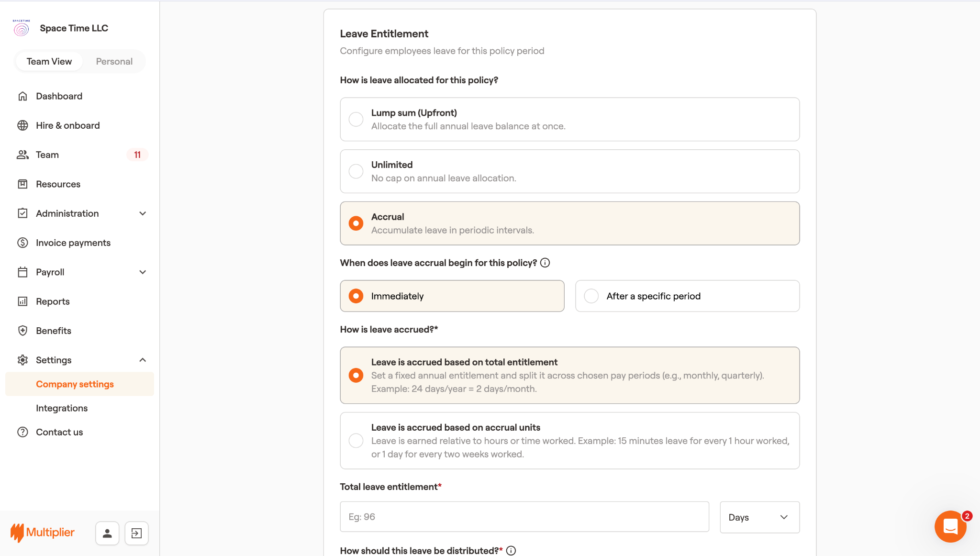980x556 pixels.
Task: Open the Days unit dropdown
Action: (759, 517)
